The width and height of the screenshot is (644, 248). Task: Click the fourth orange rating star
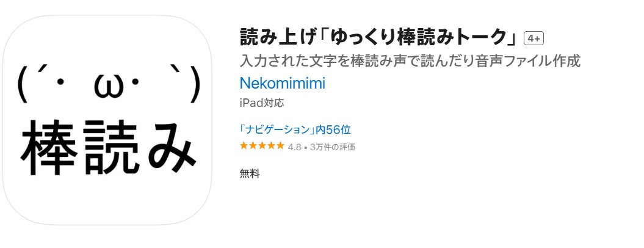(x=271, y=145)
